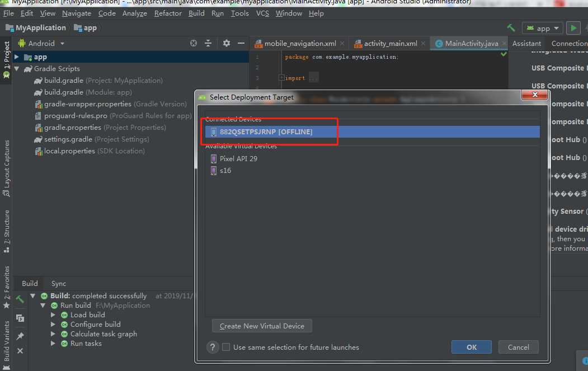Screen dimensions: 588x371
Task: Open the Refactor menu
Action: (168, 13)
